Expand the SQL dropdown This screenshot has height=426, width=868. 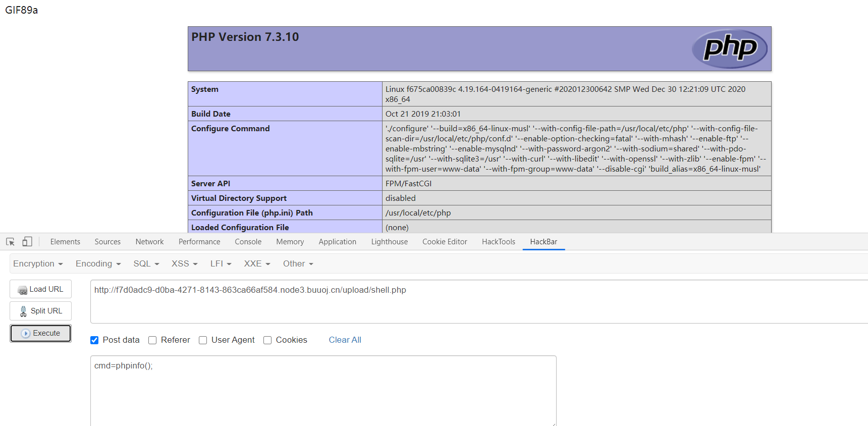tap(146, 263)
